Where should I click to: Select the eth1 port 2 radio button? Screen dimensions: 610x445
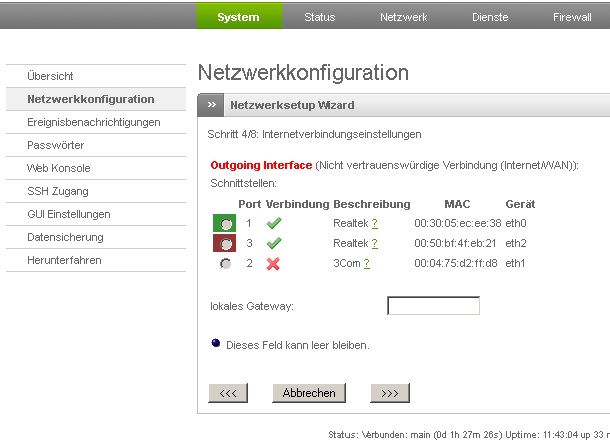225,263
